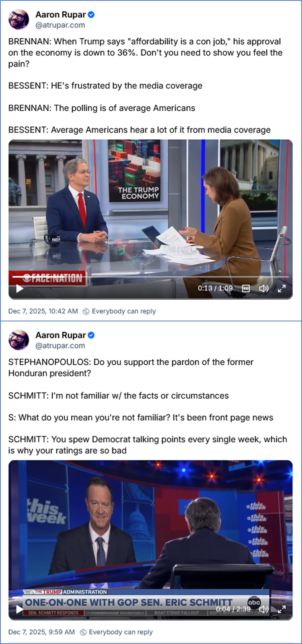Open Aaron Rupar's avatar on second post
This screenshot has width=302, height=644.
coord(19,340)
